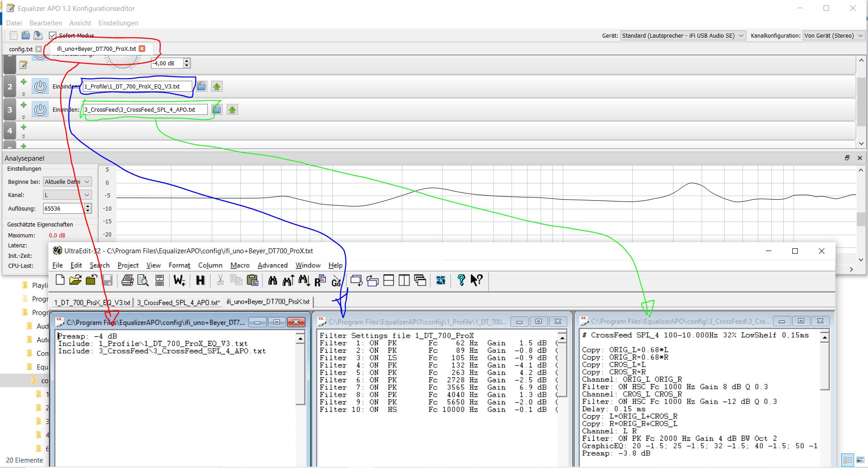Undock the Analysepanel with float icon
Image resolution: width=868 pixels, height=468 pixels.
coord(847,158)
